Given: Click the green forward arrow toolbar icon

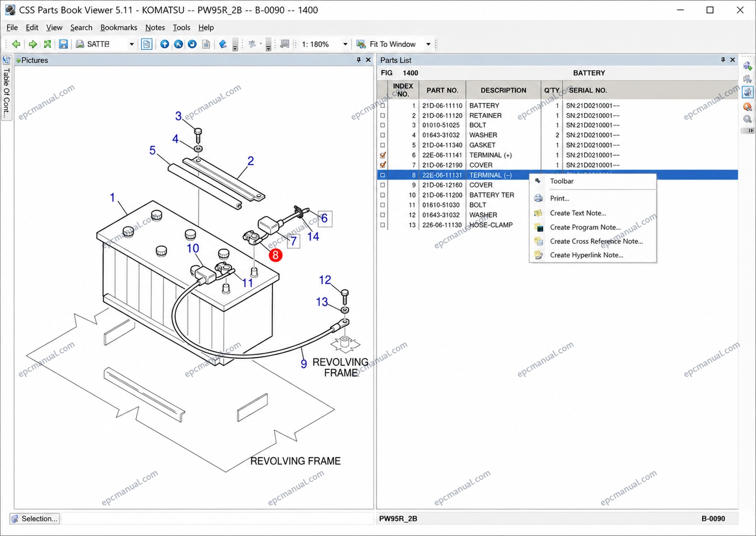Looking at the screenshot, I should (x=33, y=44).
